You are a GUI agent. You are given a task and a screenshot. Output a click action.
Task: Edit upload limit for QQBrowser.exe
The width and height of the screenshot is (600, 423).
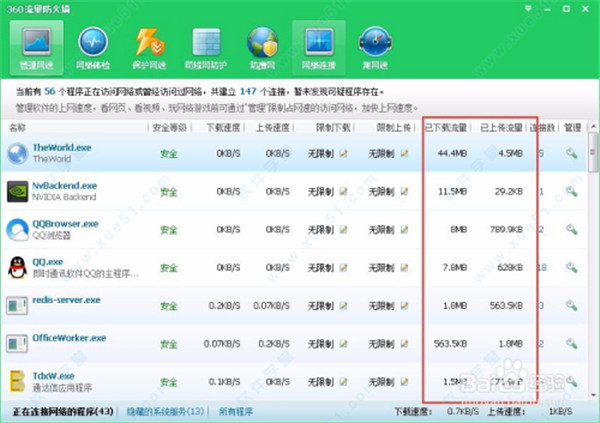[x=404, y=230]
